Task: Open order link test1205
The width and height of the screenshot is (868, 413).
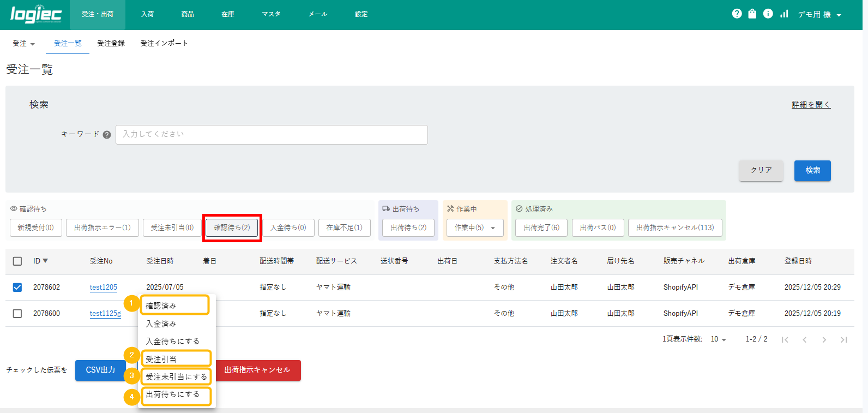Action: pyautogui.click(x=104, y=288)
